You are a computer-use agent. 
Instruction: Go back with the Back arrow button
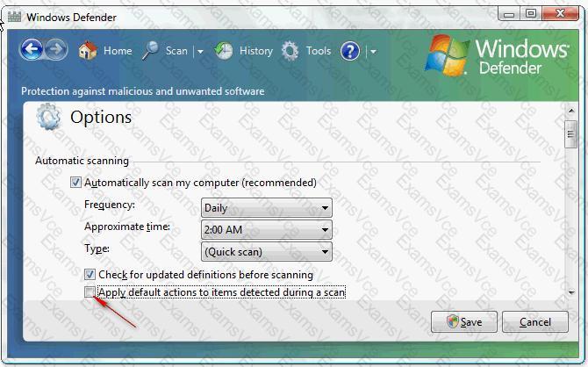tap(32, 49)
